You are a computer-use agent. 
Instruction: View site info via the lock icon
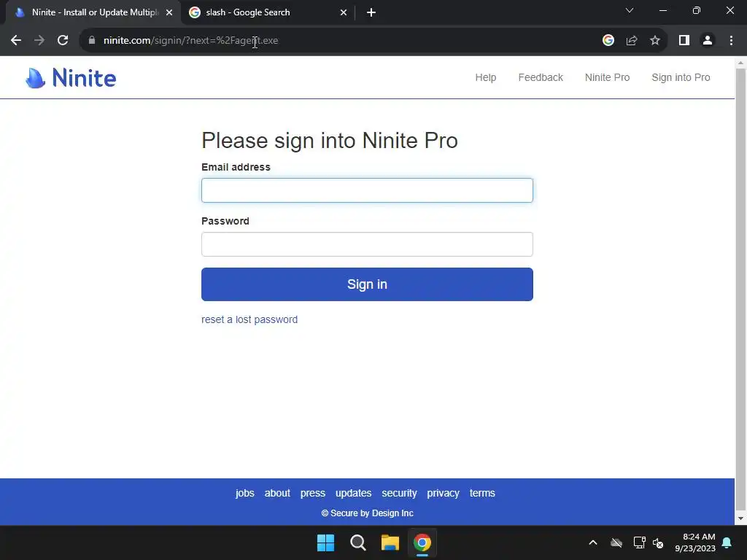coord(92,41)
